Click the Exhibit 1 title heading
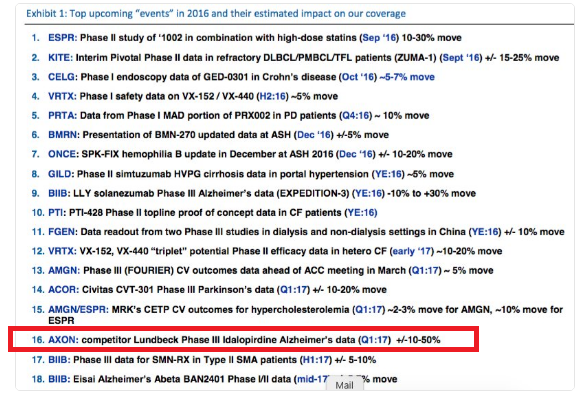Viewport: 585px width, 406px height. 216,14
